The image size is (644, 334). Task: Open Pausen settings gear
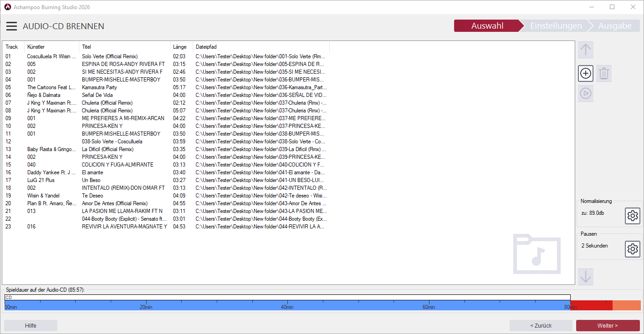tap(632, 249)
